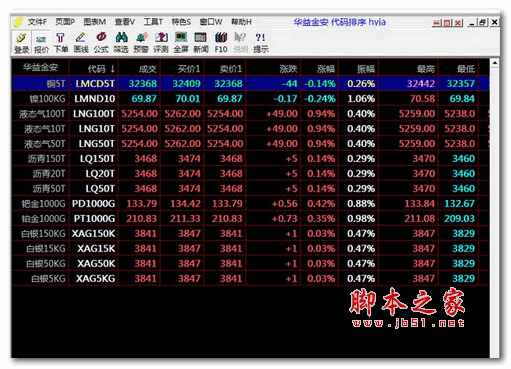Click the 白银5KG product name
The image size is (511, 369).
tap(48, 279)
